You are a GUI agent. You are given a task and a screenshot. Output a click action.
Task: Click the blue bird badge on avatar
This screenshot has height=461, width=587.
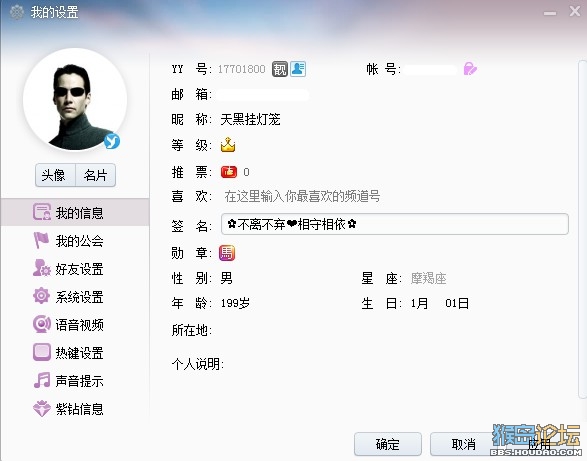pos(112,141)
